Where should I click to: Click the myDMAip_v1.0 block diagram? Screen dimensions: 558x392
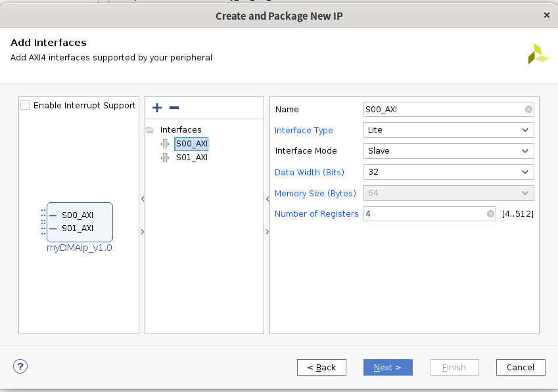[x=80, y=222]
